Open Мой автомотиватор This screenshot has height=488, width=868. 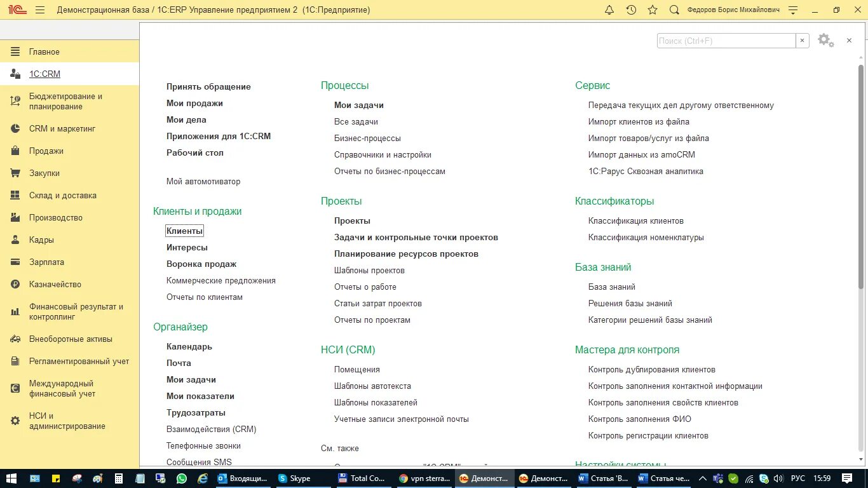point(203,181)
